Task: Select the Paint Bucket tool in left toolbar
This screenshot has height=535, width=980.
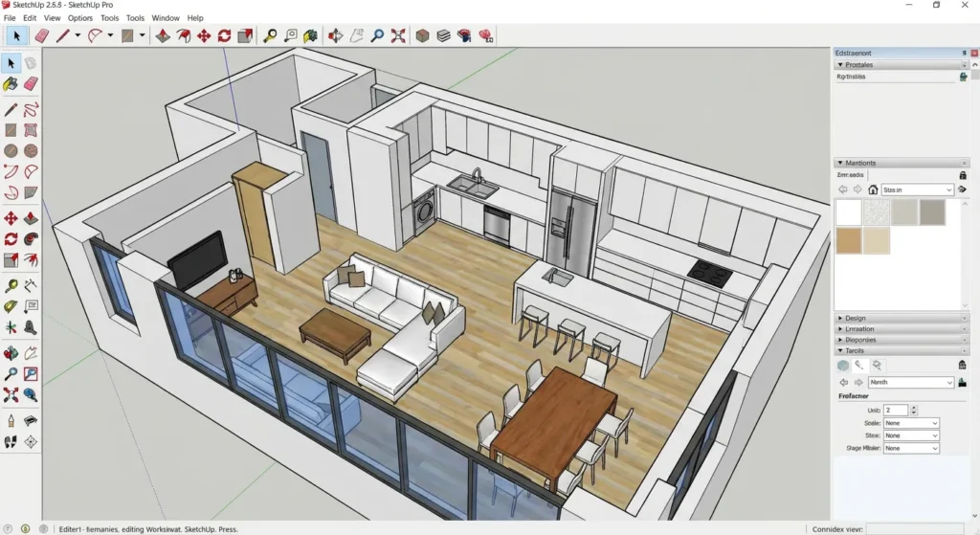Action: [x=11, y=84]
